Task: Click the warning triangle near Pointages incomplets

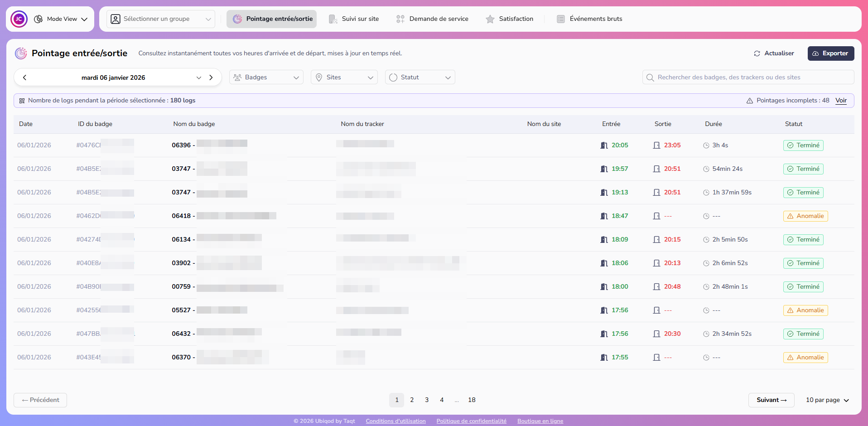Action: (x=749, y=101)
